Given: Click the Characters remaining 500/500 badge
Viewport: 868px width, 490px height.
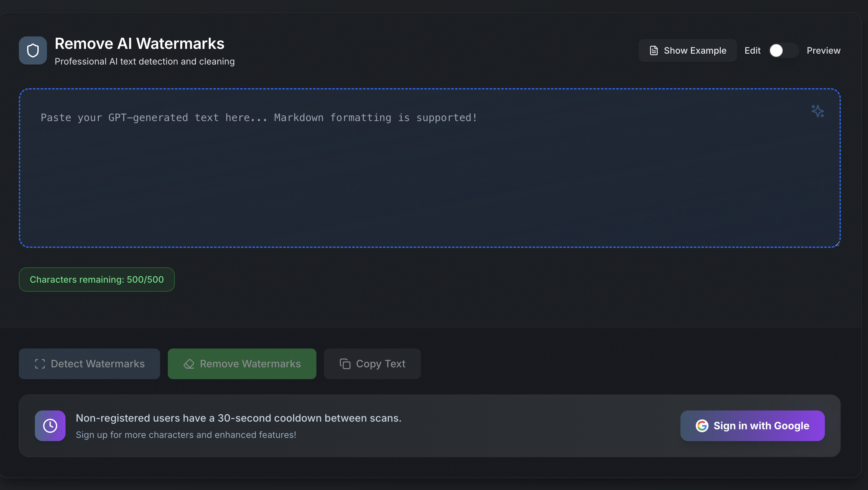Looking at the screenshot, I should 97,279.
